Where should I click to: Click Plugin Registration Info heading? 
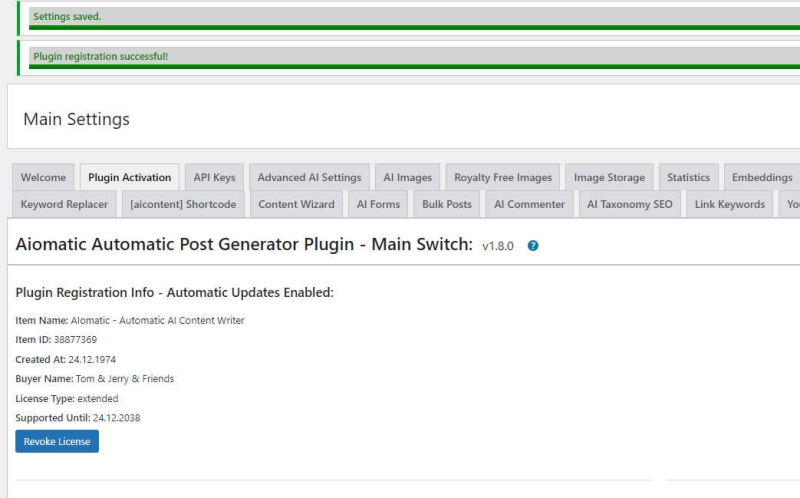174,292
